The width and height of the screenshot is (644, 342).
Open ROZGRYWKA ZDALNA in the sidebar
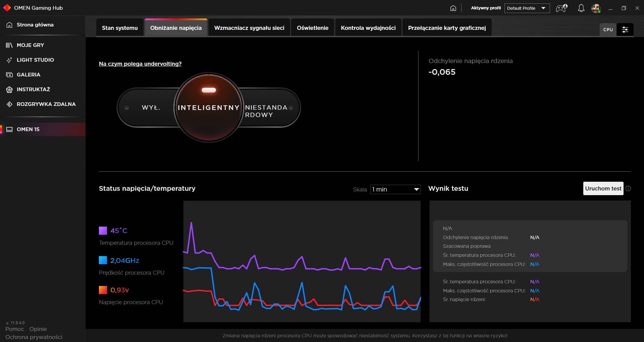43,104
